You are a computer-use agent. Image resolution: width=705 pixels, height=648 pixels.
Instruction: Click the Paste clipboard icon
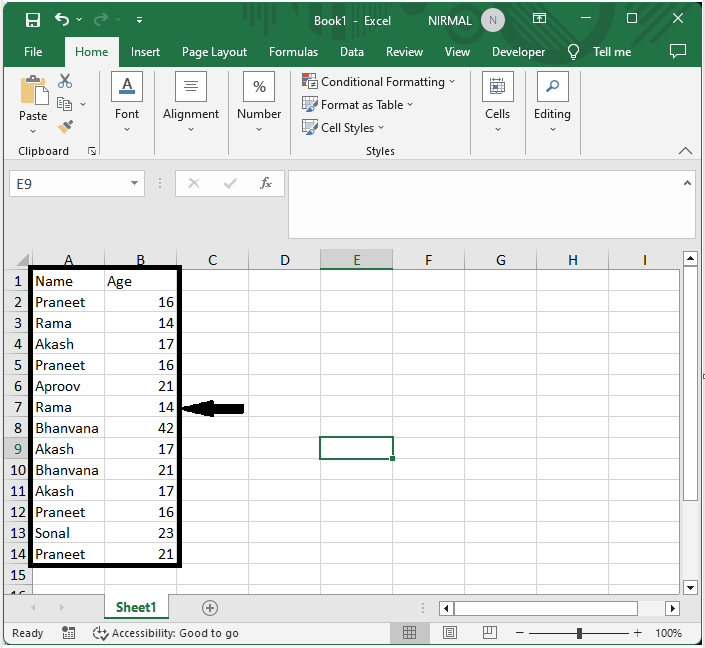click(x=34, y=90)
